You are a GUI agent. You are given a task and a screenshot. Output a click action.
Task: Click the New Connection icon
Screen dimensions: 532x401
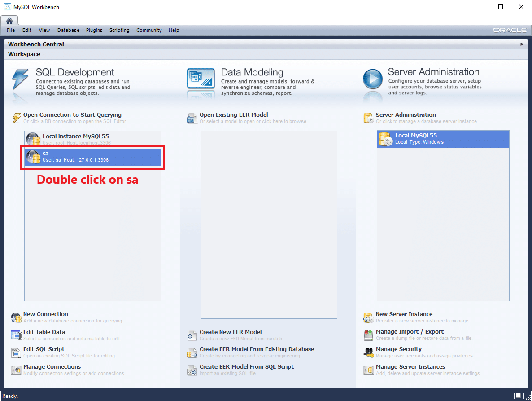click(x=16, y=317)
